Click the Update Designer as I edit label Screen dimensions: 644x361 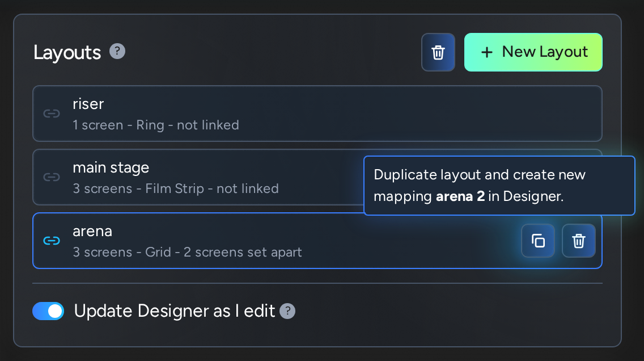pos(175,311)
